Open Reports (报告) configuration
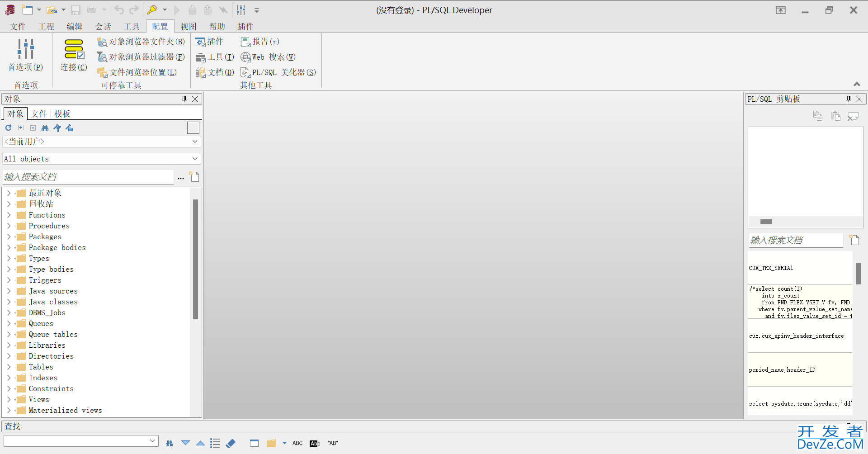Viewport: 868px width, 454px height. (x=260, y=42)
